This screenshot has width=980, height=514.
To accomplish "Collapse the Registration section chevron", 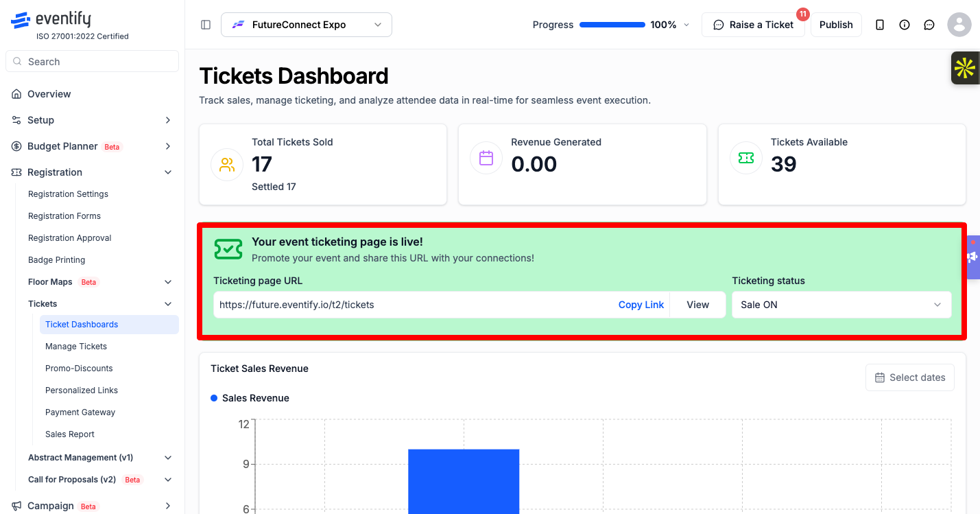I will point(168,172).
